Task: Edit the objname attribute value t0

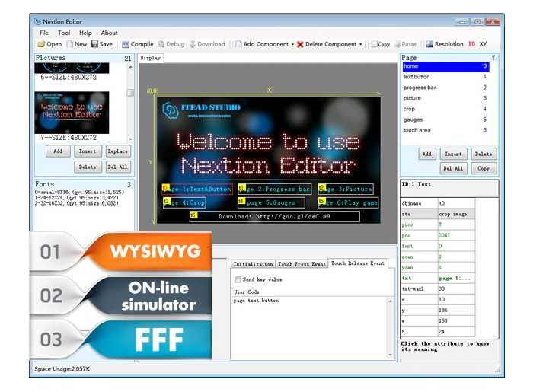Action: (456, 203)
